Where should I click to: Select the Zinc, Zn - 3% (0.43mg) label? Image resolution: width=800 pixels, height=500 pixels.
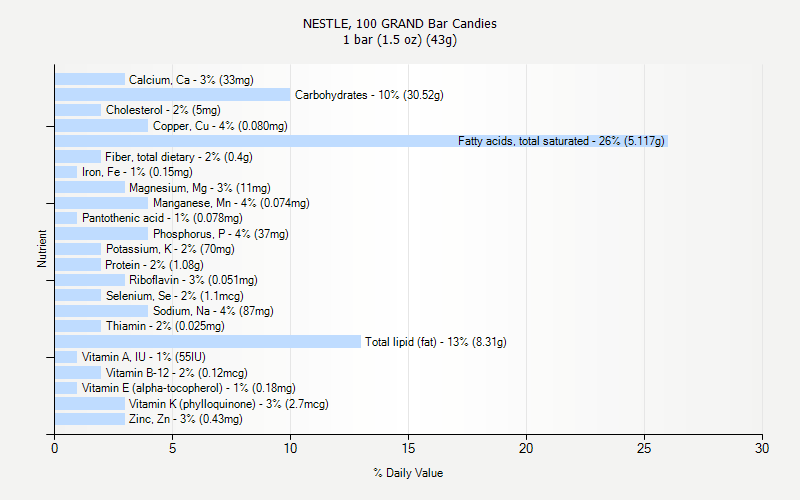click(x=186, y=419)
